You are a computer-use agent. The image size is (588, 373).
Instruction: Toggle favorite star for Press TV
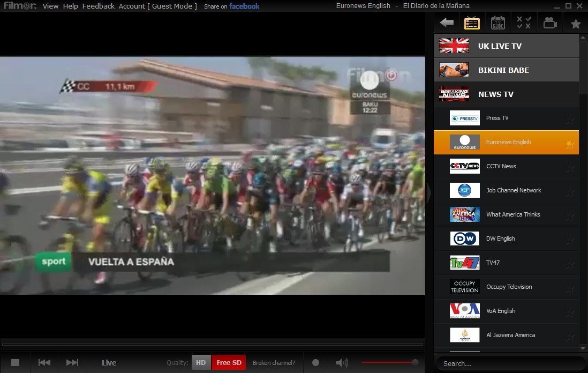coord(570,119)
